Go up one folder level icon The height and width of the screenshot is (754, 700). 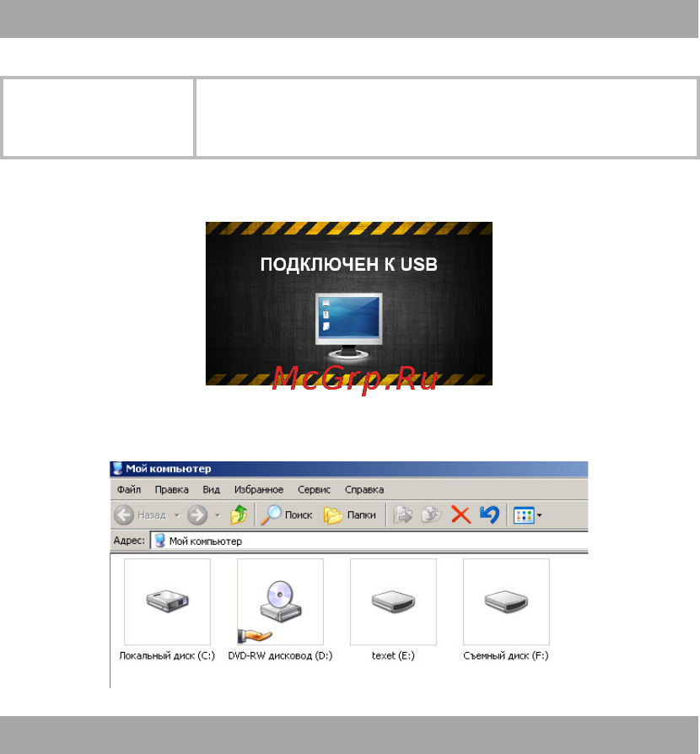click(x=239, y=514)
